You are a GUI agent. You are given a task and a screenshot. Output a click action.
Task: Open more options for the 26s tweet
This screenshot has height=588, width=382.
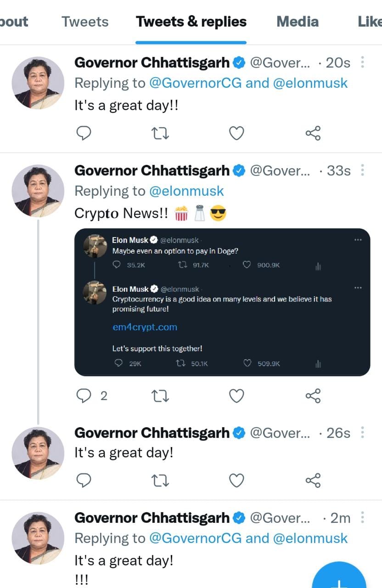[362, 433]
